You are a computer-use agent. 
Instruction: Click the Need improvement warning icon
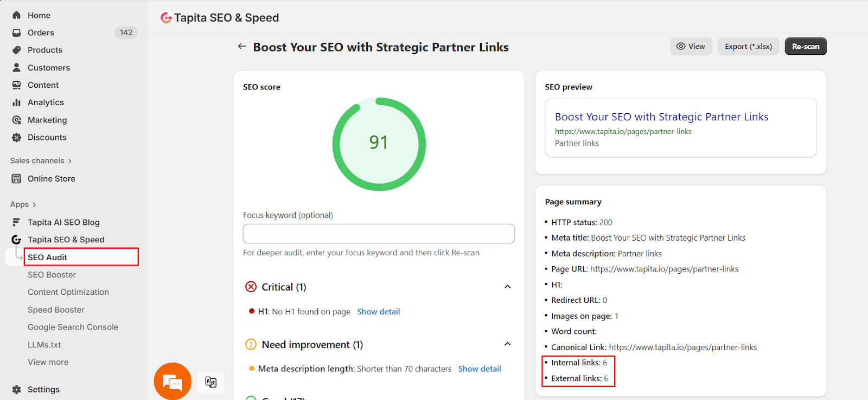pos(251,344)
